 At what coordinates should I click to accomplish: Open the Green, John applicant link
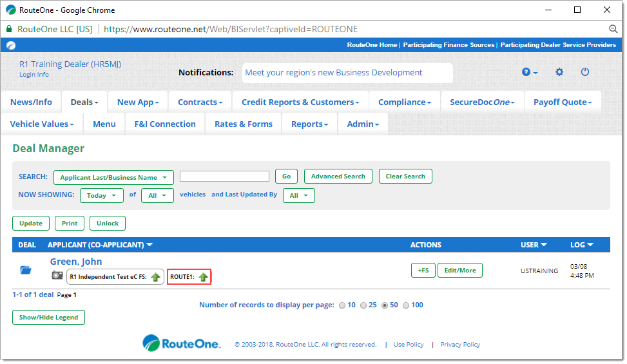pos(76,262)
